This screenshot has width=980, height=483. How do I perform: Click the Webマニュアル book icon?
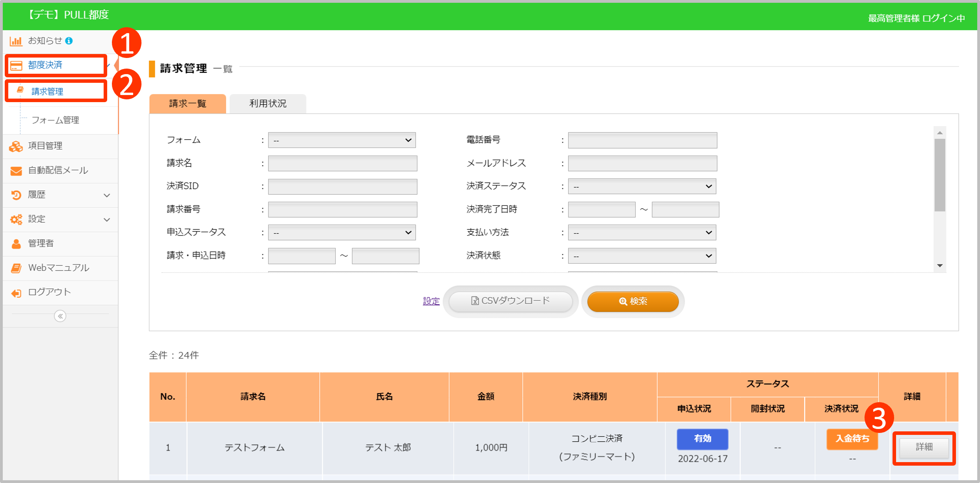pyautogui.click(x=16, y=268)
